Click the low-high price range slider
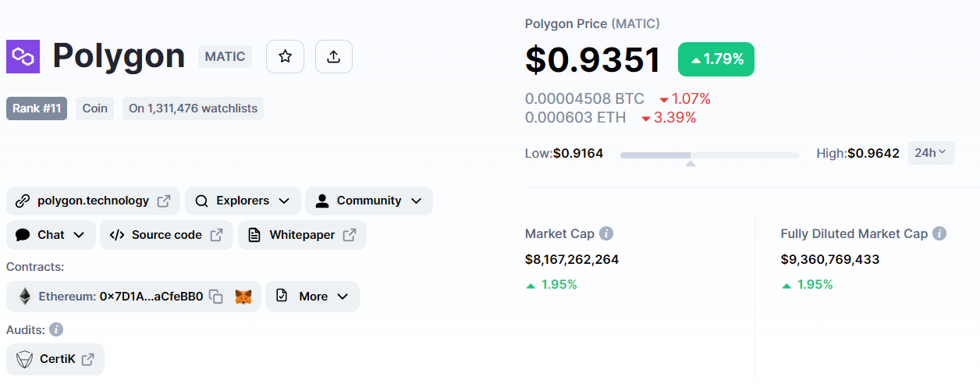 click(x=709, y=155)
